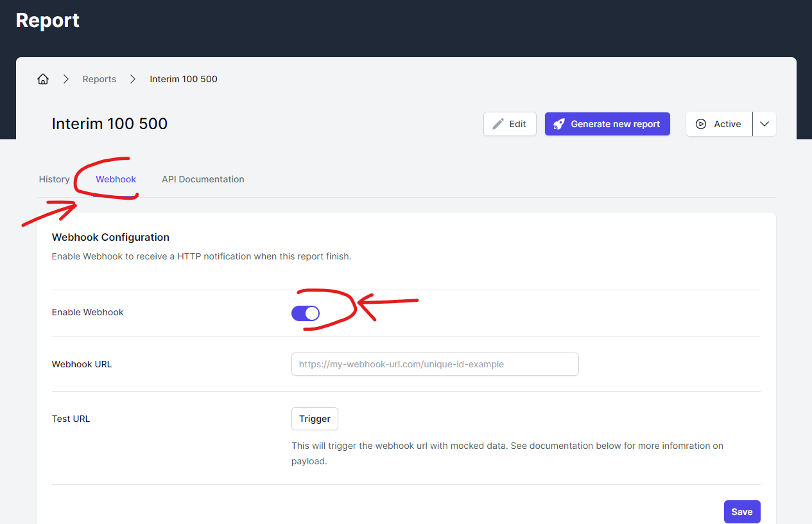
Task: Click the pencil icon on Edit
Action: click(x=498, y=124)
